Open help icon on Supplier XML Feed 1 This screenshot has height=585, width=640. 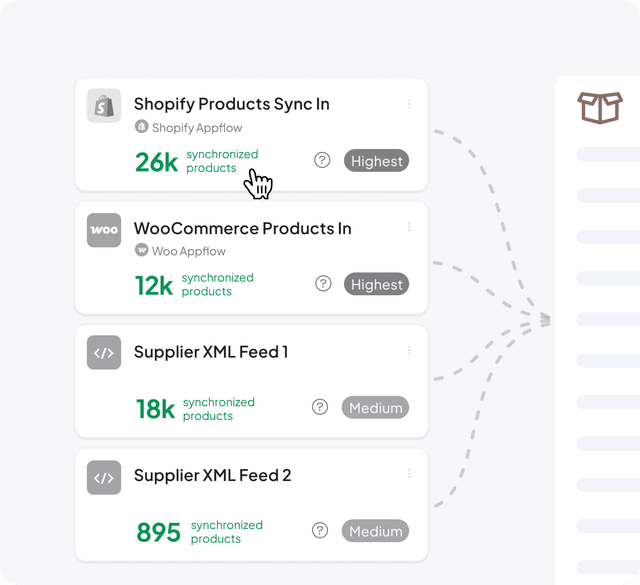pyautogui.click(x=320, y=407)
